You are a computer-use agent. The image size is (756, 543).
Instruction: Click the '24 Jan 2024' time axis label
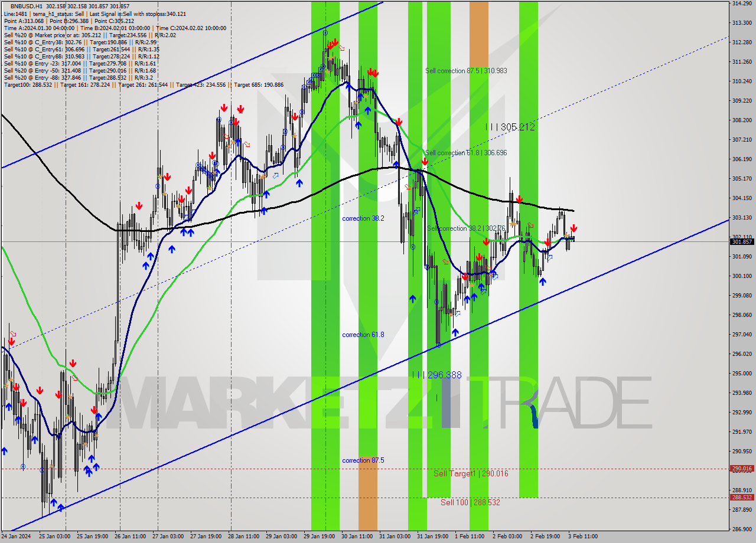coord(17,537)
